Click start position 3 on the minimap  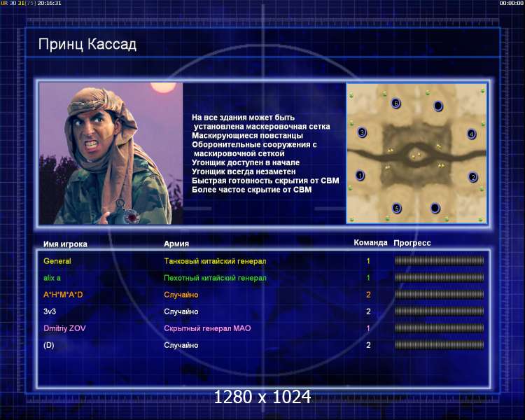coord(362,132)
